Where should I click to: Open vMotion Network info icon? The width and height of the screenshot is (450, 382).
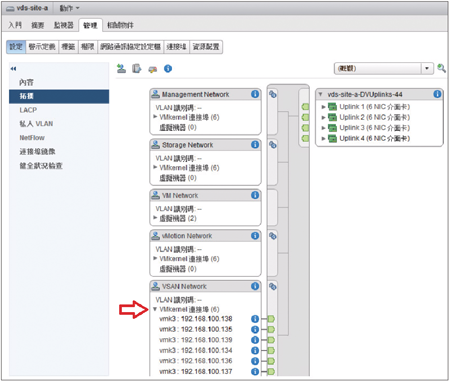point(255,236)
